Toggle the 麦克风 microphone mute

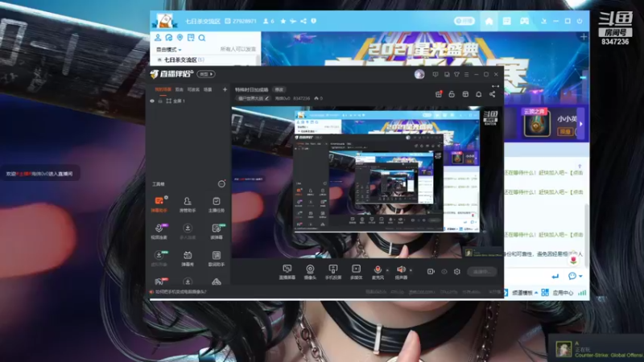[x=378, y=272]
